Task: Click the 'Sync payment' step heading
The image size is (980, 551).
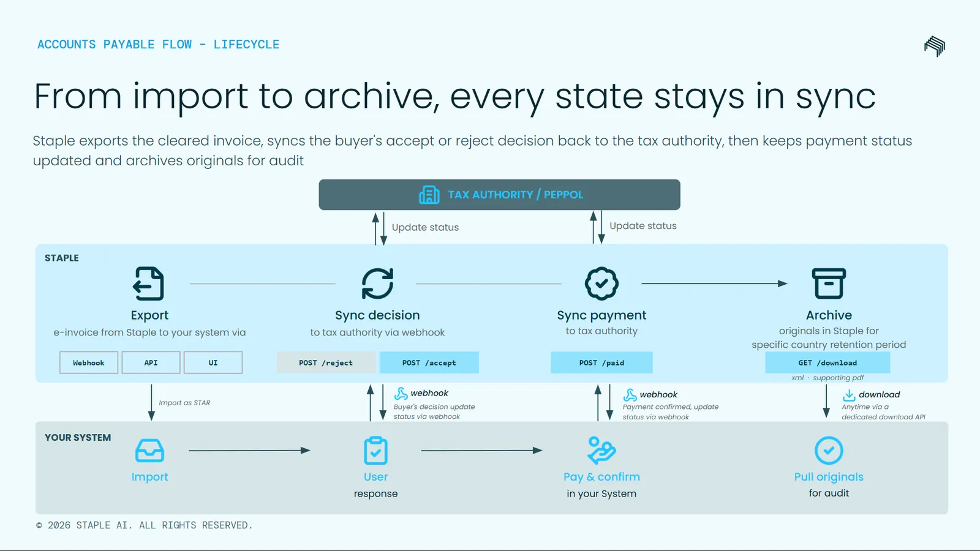Action: pyautogui.click(x=601, y=315)
